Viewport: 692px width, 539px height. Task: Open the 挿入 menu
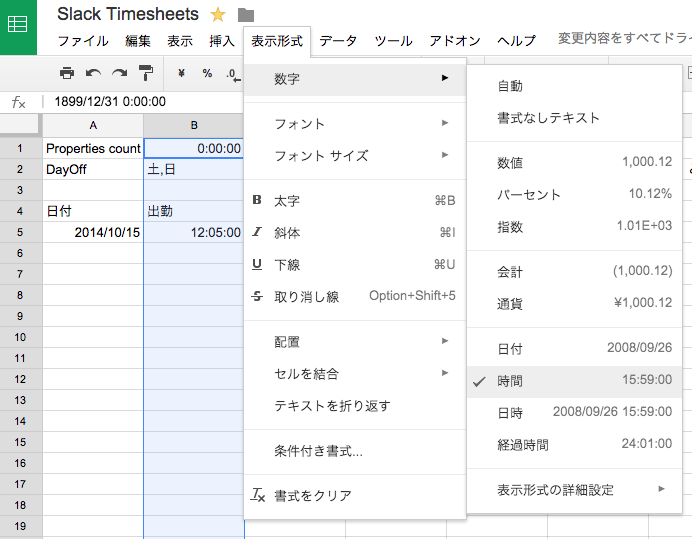[222, 41]
